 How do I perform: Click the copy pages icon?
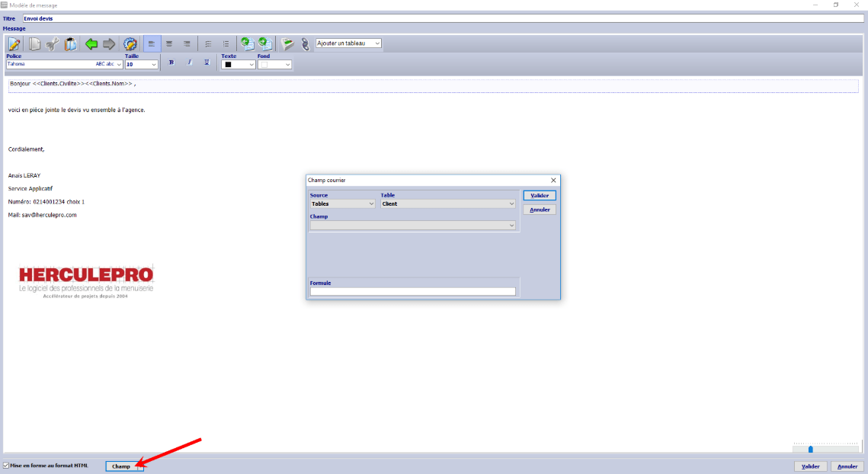click(34, 43)
